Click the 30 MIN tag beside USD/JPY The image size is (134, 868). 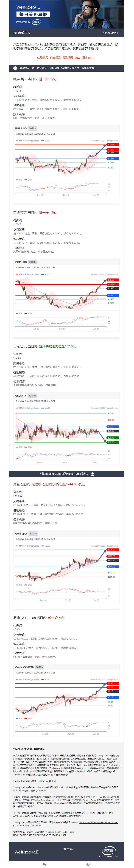[x=32, y=396]
